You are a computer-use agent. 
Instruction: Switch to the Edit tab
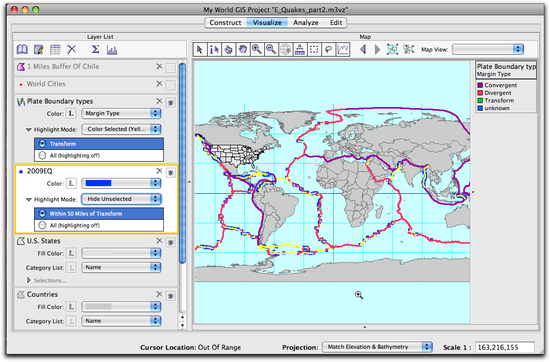tap(336, 22)
